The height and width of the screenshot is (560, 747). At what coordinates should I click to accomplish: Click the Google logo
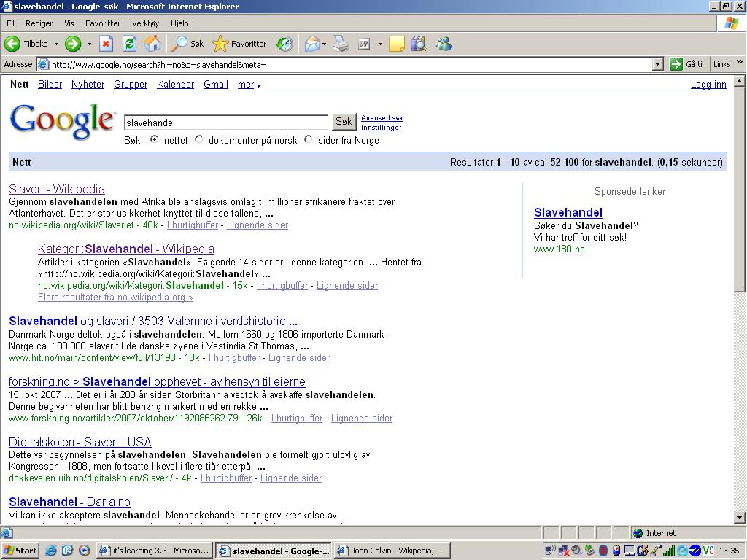point(63,122)
